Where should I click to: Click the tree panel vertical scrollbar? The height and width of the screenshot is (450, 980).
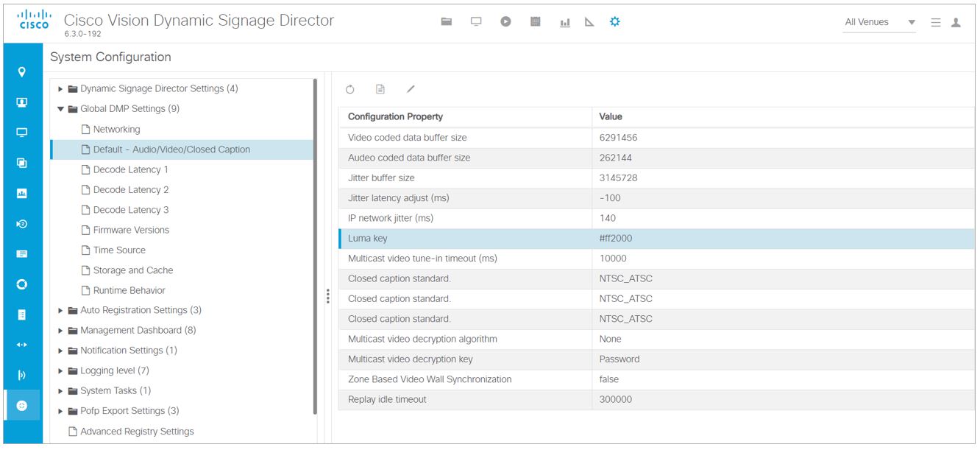point(316,247)
